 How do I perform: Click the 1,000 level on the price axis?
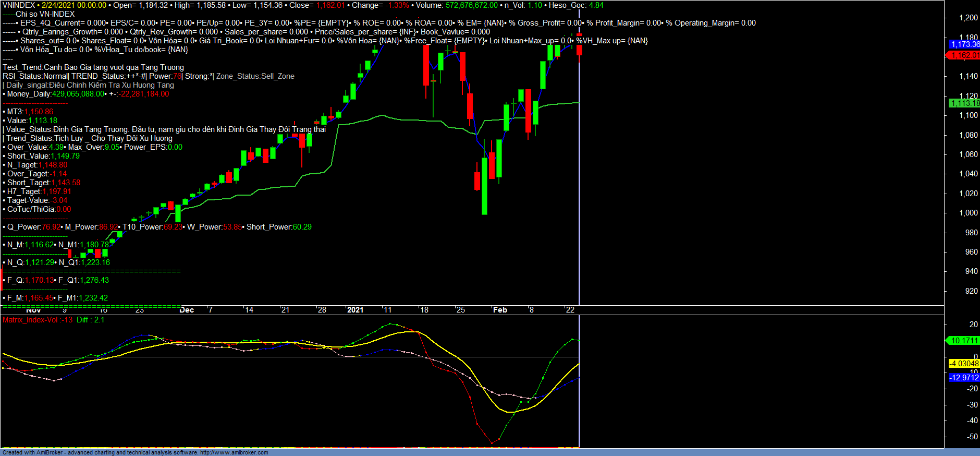(x=969, y=213)
